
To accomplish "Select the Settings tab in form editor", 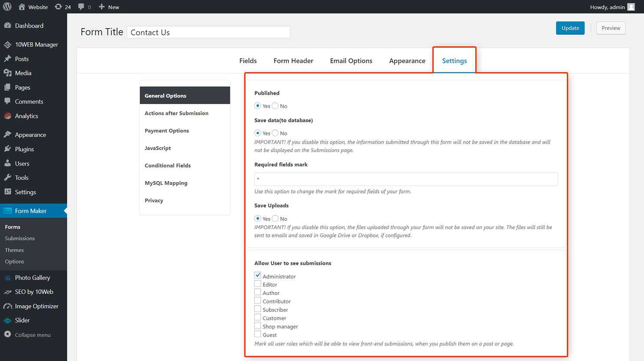I will tap(454, 61).
